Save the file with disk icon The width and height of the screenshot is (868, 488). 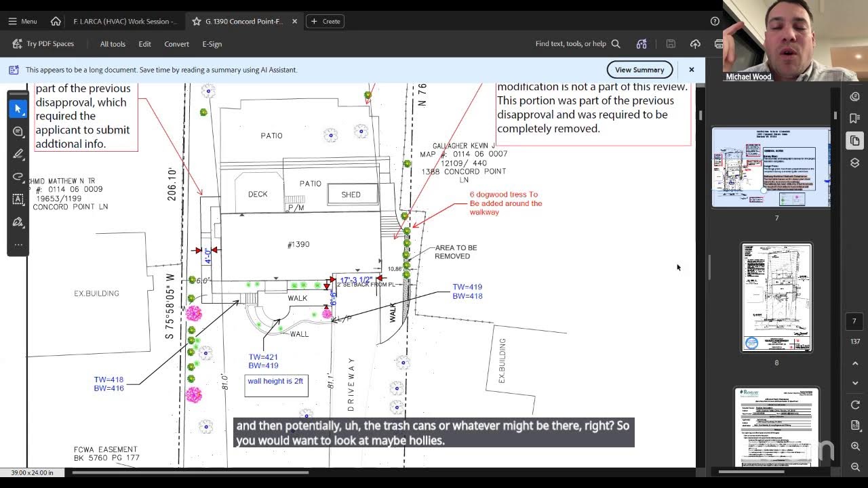671,44
